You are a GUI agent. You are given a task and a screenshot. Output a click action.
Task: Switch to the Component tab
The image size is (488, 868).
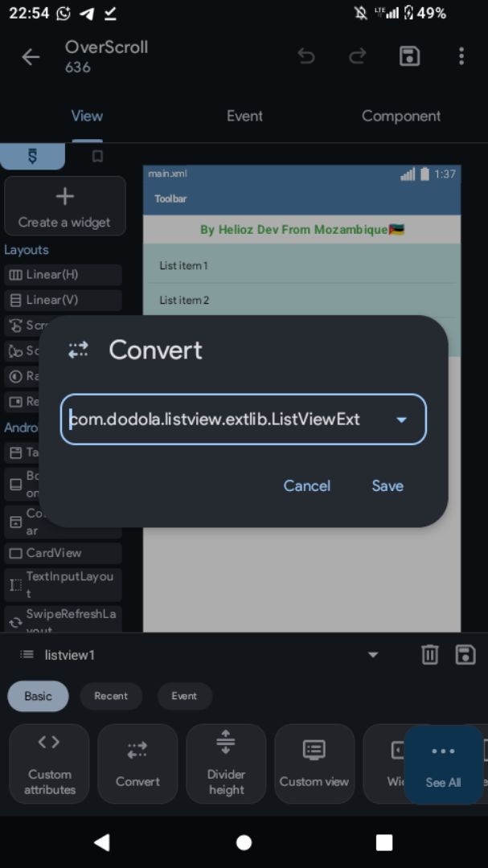pyautogui.click(x=401, y=116)
